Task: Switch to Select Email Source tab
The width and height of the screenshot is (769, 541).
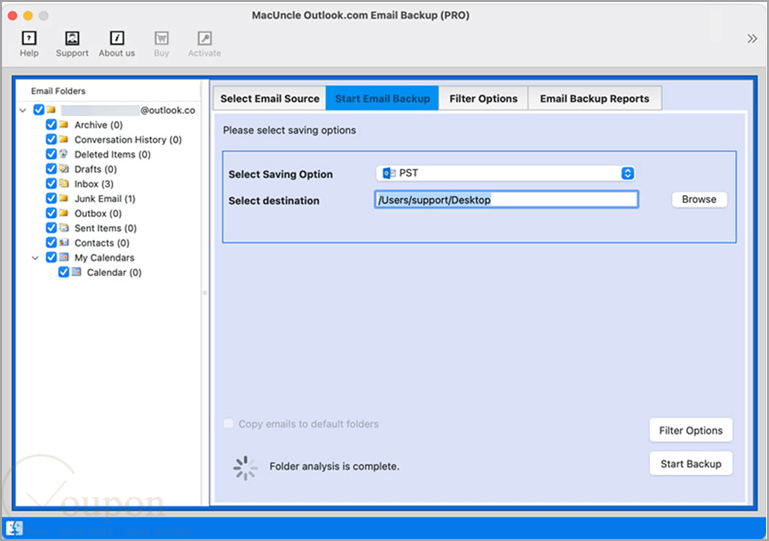Action: 270,99
